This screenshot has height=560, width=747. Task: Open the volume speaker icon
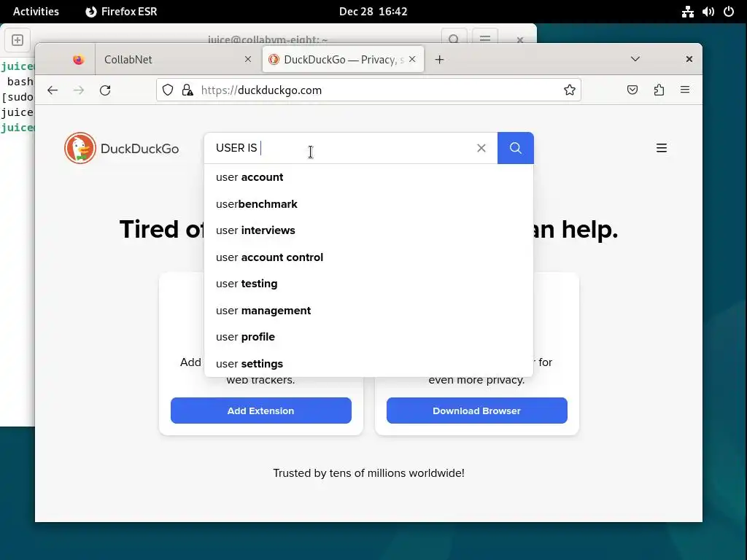(x=708, y=12)
